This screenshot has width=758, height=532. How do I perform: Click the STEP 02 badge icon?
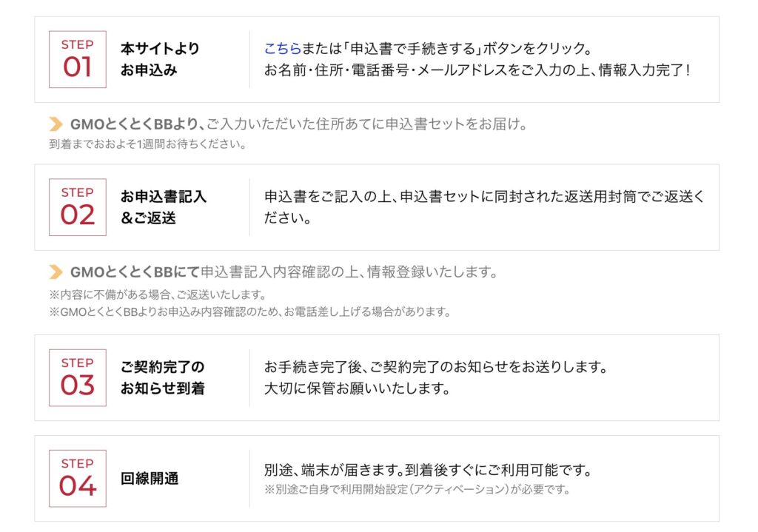(x=78, y=207)
